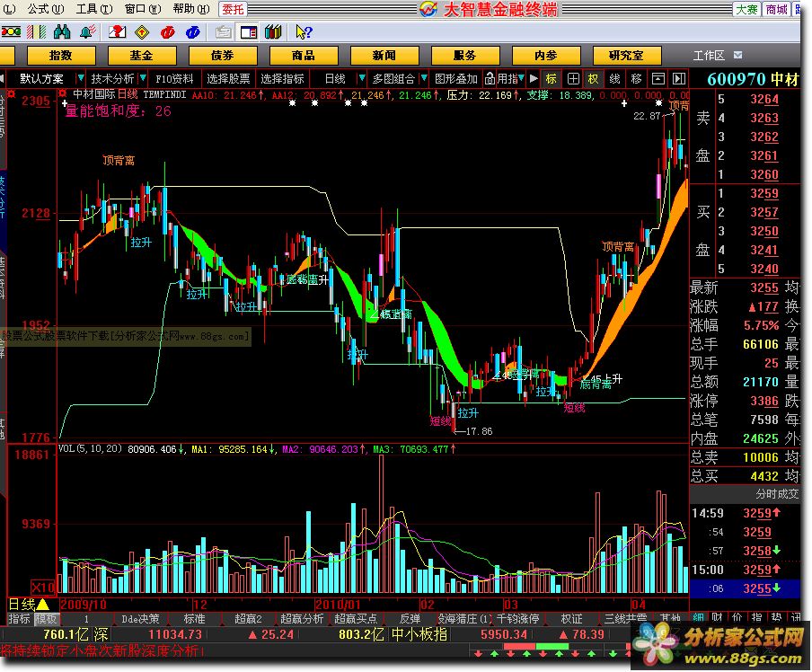
Task: Expand the 日线 period dropdown arrow
Action: click(x=362, y=79)
